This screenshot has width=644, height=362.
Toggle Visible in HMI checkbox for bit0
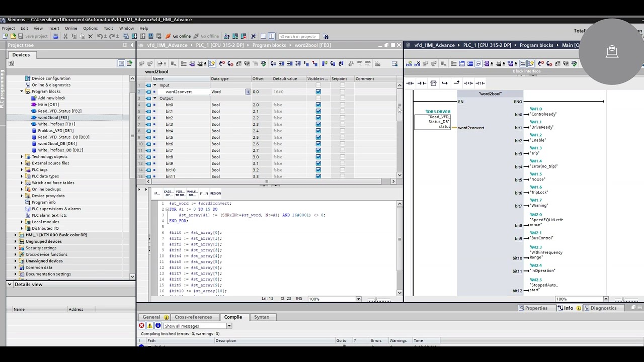click(318, 105)
